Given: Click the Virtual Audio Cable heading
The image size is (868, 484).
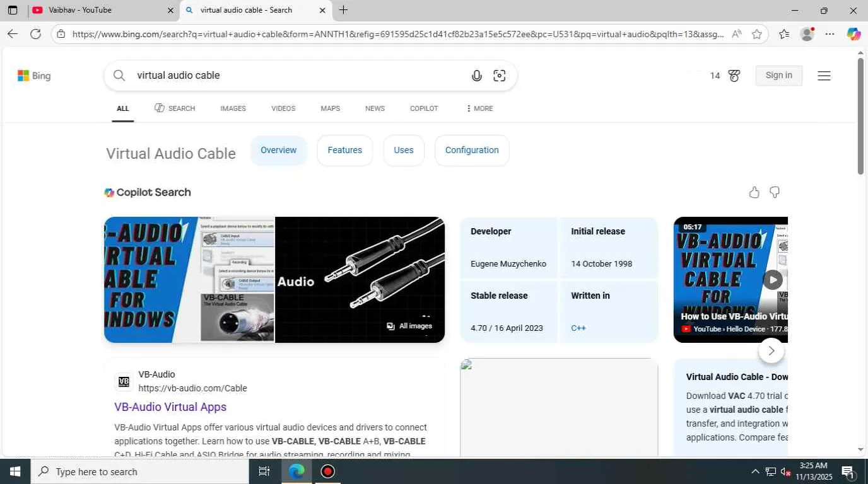Looking at the screenshot, I should pyautogui.click(x=171, y=154).
